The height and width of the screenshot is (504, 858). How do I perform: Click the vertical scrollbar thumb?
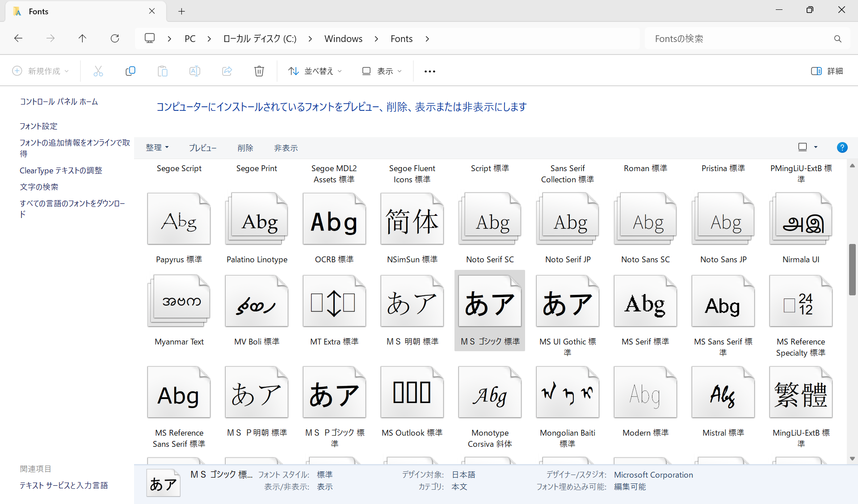pos(852,269)
